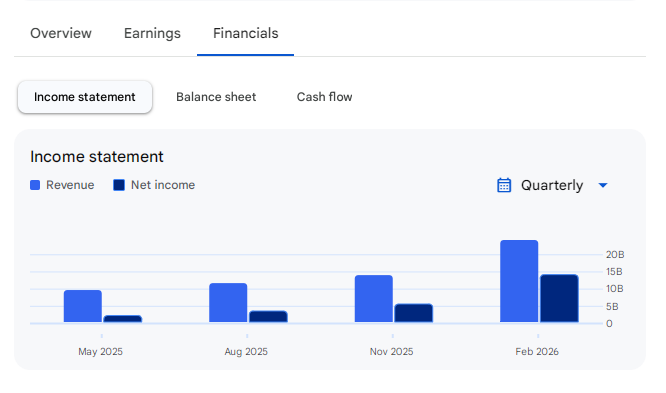Click the Nov 2025 revenue bar

374,299
